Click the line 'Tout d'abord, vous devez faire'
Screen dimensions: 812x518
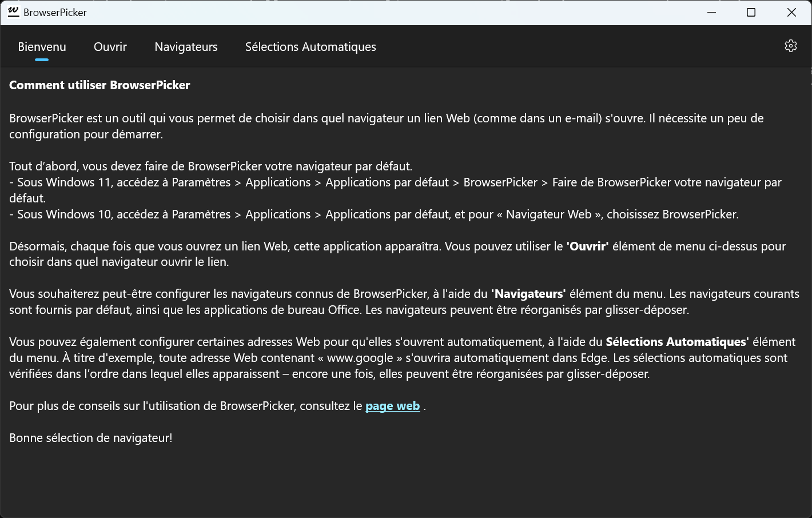click(x=210, y=166)
